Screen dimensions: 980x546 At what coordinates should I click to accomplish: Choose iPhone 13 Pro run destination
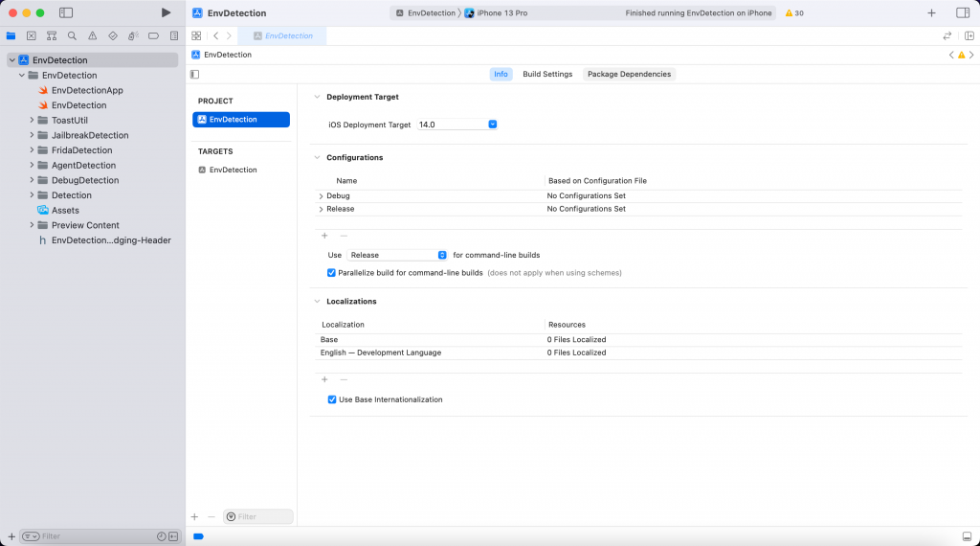497,12
